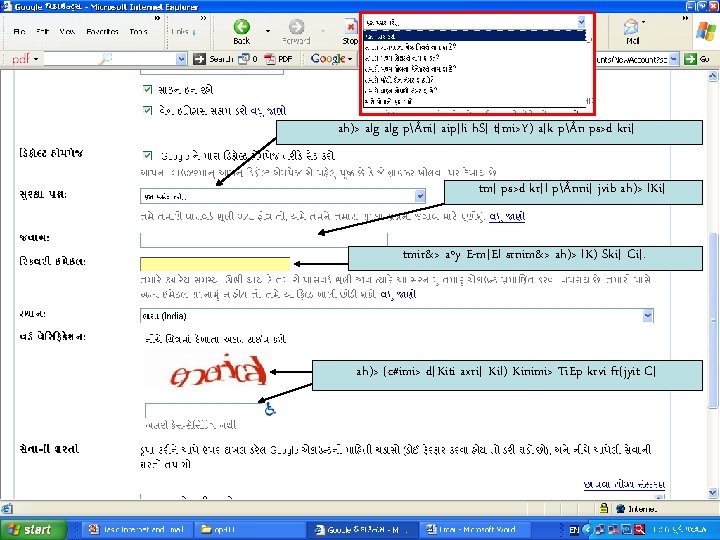
Task: Click the Internet zone globe in status bar
Action: [620, 508]
